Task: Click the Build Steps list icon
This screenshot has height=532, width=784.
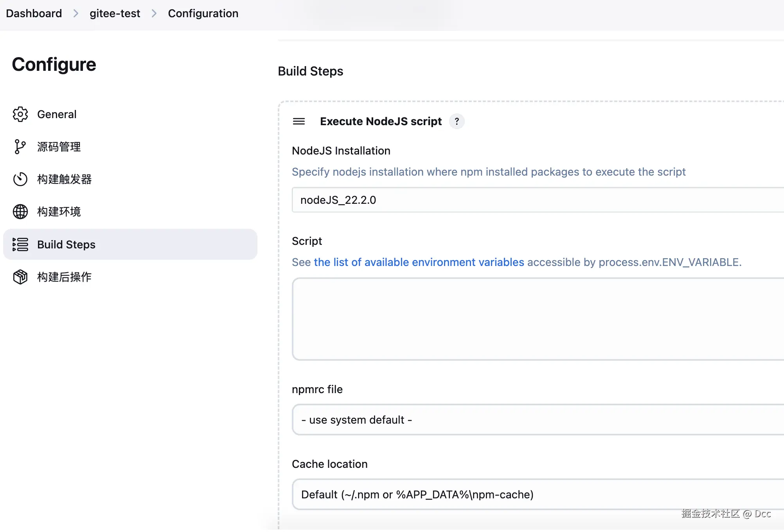Action: coord(20,244)
